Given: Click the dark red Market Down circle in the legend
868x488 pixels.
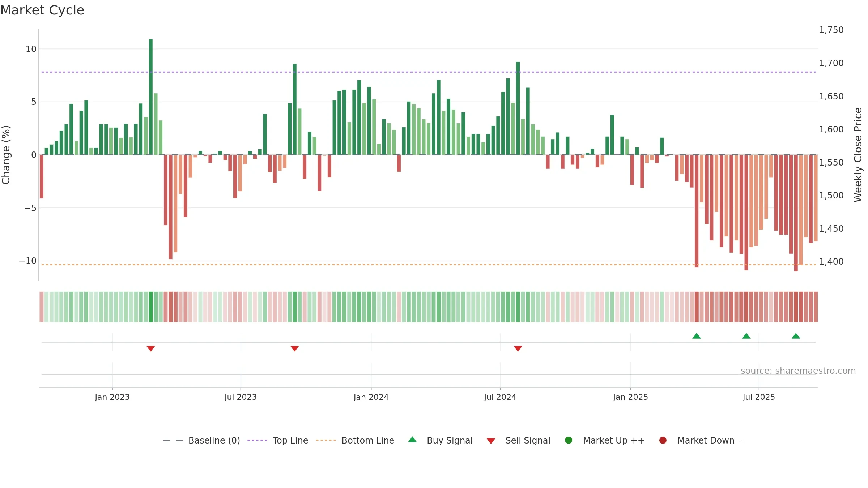Looking at the screenshot, I should [x=663, y=440].
